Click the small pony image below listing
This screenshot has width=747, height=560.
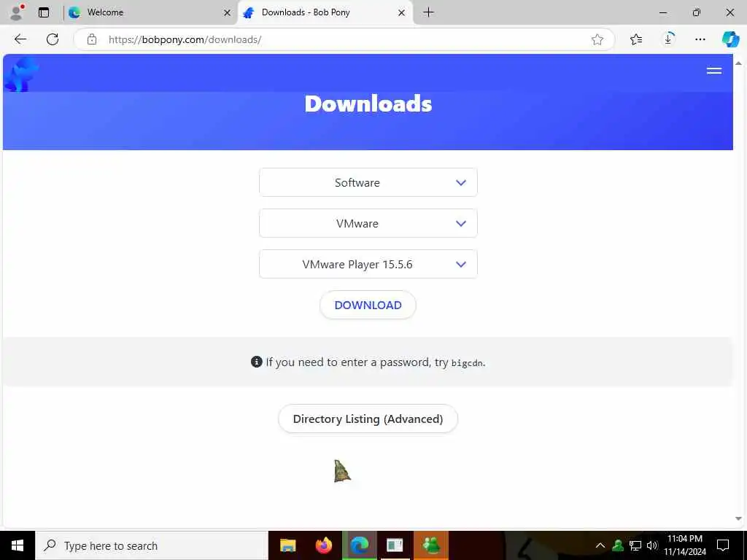342,471
